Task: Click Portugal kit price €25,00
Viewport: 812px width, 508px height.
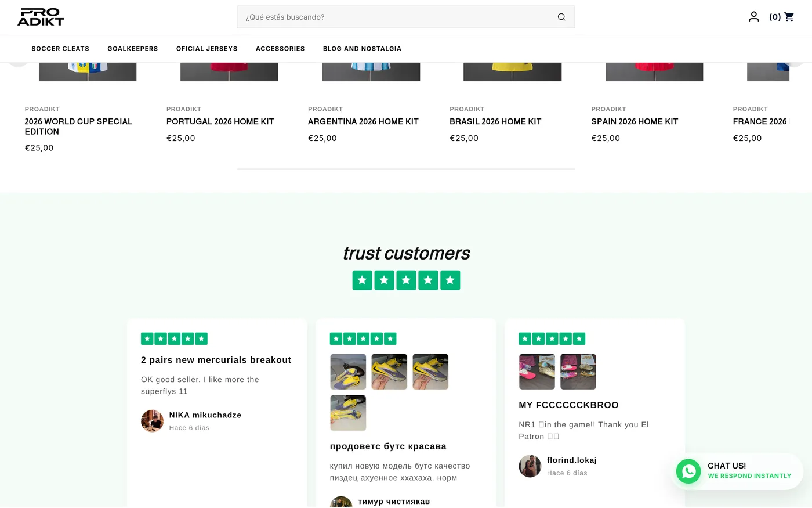Action: (x=181, y=138)
